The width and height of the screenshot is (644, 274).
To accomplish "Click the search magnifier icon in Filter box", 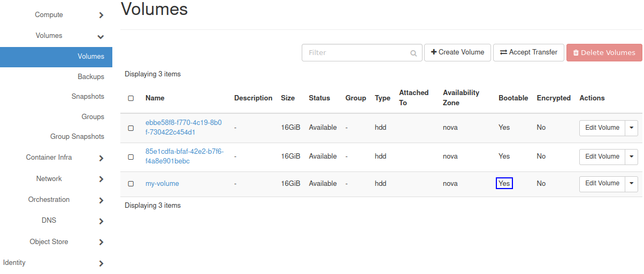I will coord(413,53).
